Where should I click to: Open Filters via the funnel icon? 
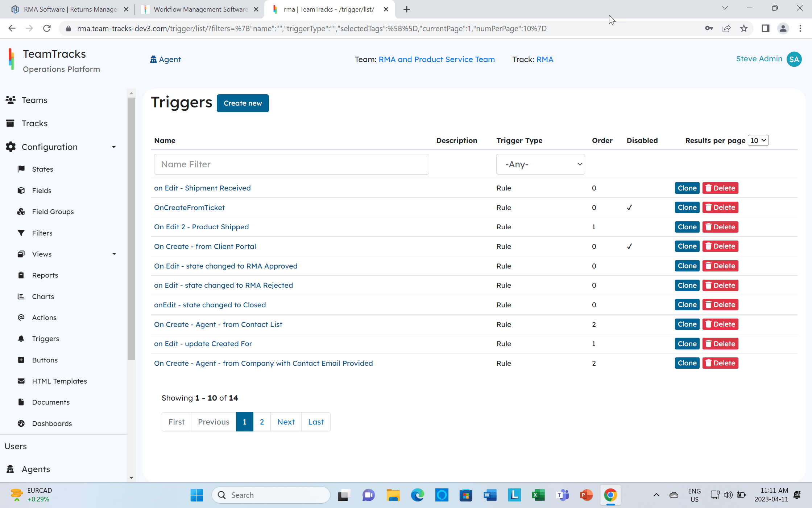tap(21, 233)
